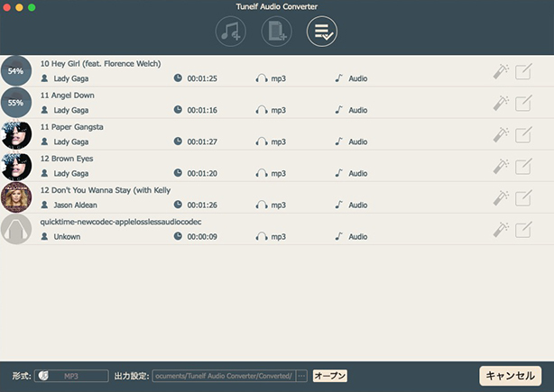The height and width of the screenshot is (392, 554).
Task: Click the 形式 label
Action: 22,376
